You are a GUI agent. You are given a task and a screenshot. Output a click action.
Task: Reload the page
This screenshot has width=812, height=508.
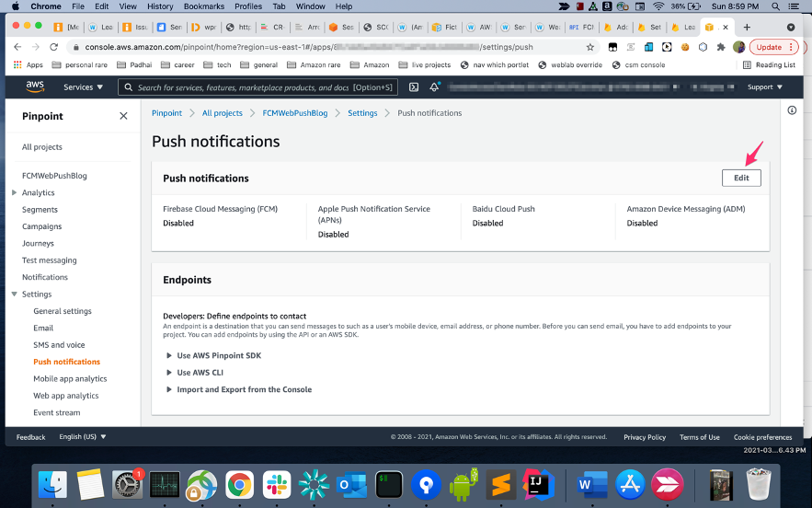click(54, 47)
